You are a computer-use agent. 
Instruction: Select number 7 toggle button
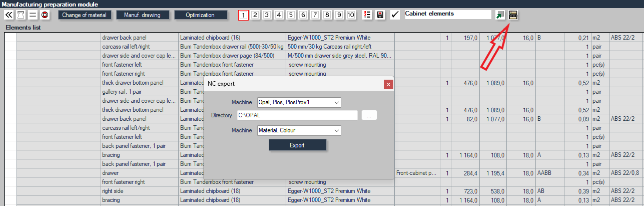[x=315, y=15]
